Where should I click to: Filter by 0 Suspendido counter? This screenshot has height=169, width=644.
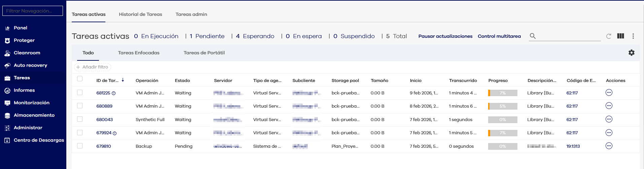point(354,36)
